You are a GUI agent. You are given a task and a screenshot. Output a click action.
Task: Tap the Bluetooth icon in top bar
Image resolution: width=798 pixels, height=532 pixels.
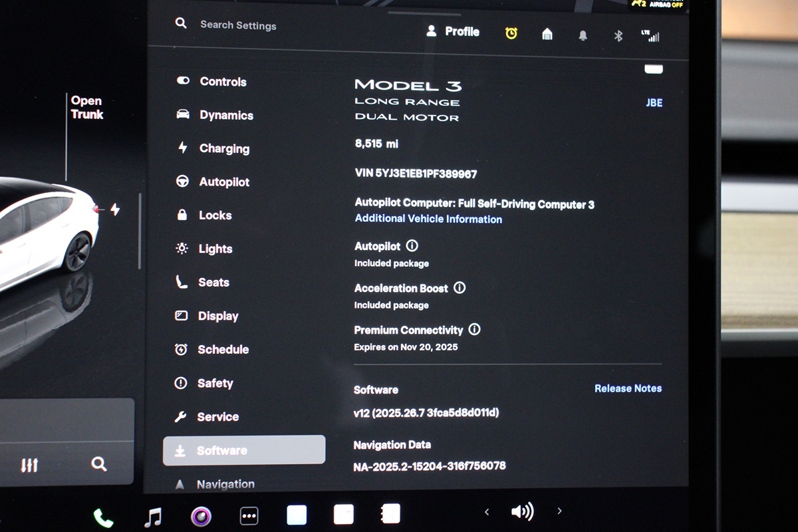point(618,36)
